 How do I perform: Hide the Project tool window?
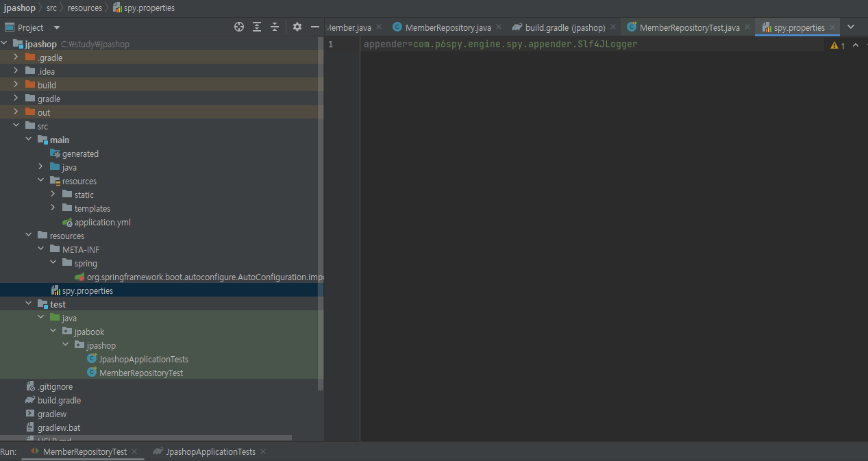pos(315,27)
